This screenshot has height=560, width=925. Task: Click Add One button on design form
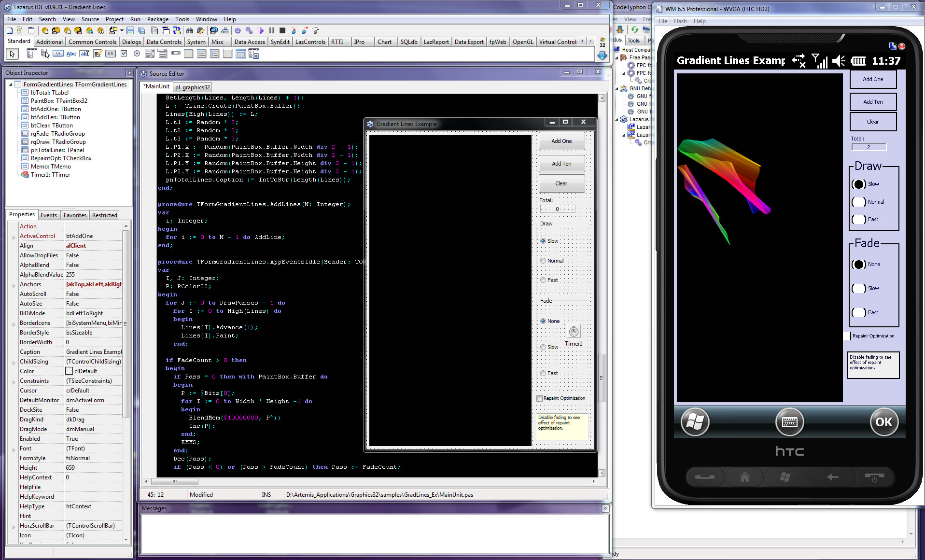(x=561, y=141)
